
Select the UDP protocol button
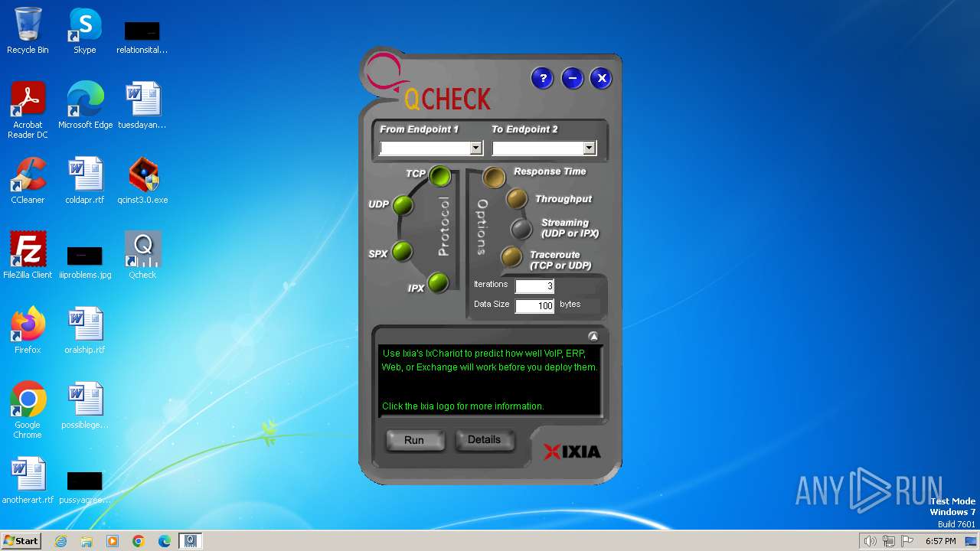(403, 205)
